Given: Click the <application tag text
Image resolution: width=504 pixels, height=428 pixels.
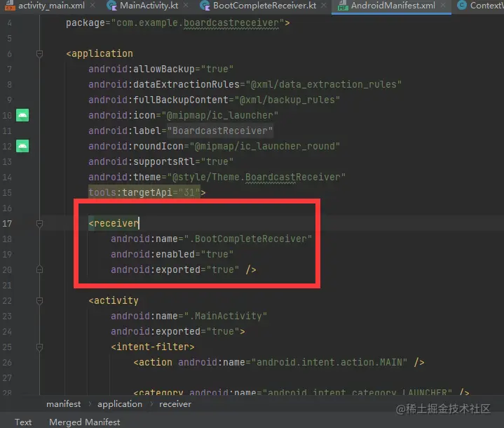Looking at the screenshot, I should [x=100, y=54].
